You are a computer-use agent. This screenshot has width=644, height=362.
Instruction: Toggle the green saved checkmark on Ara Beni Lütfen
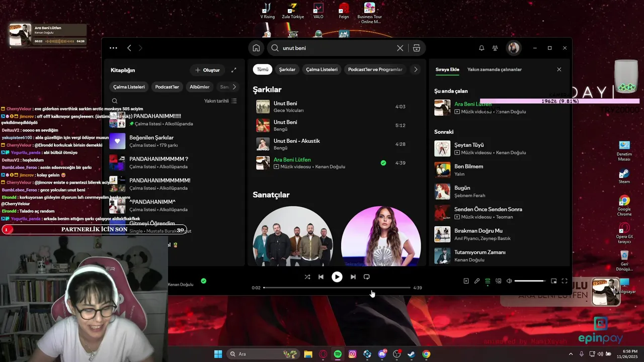[383, 163]
